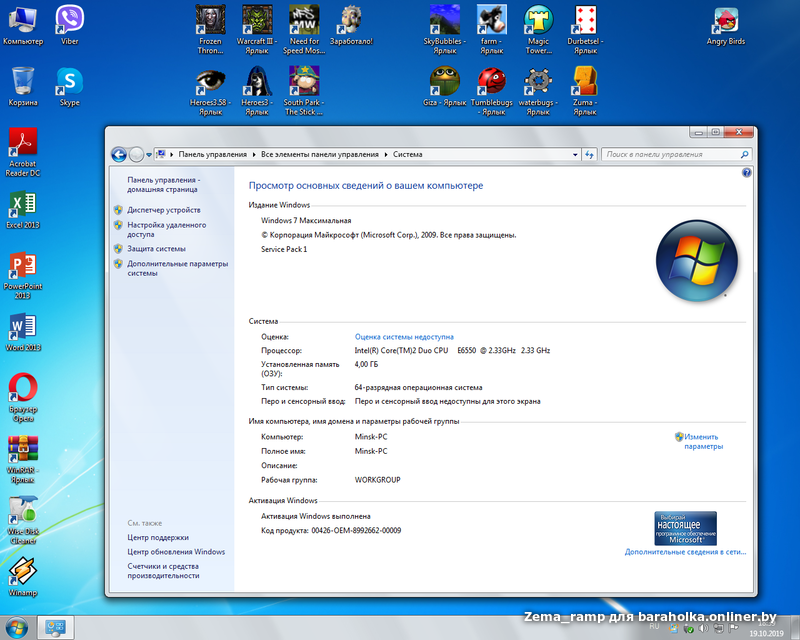Click Изменить параметры link
The image size is (800, 640).
tap(703, 441)
